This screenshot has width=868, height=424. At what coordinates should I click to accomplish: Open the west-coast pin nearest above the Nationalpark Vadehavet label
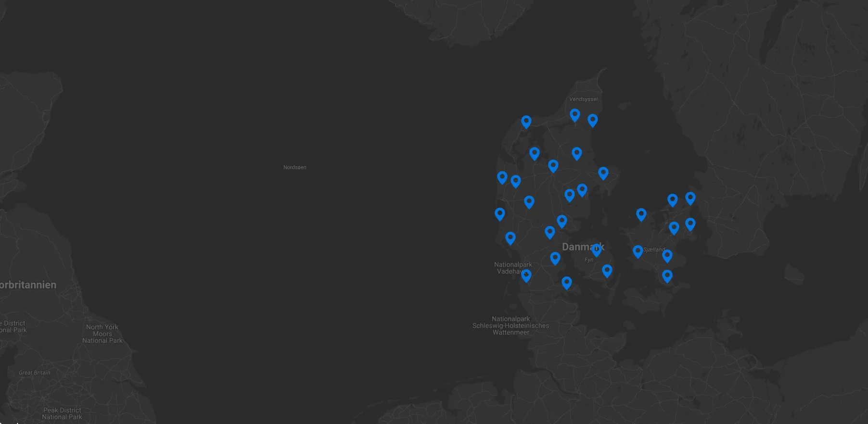coord(511,238)
